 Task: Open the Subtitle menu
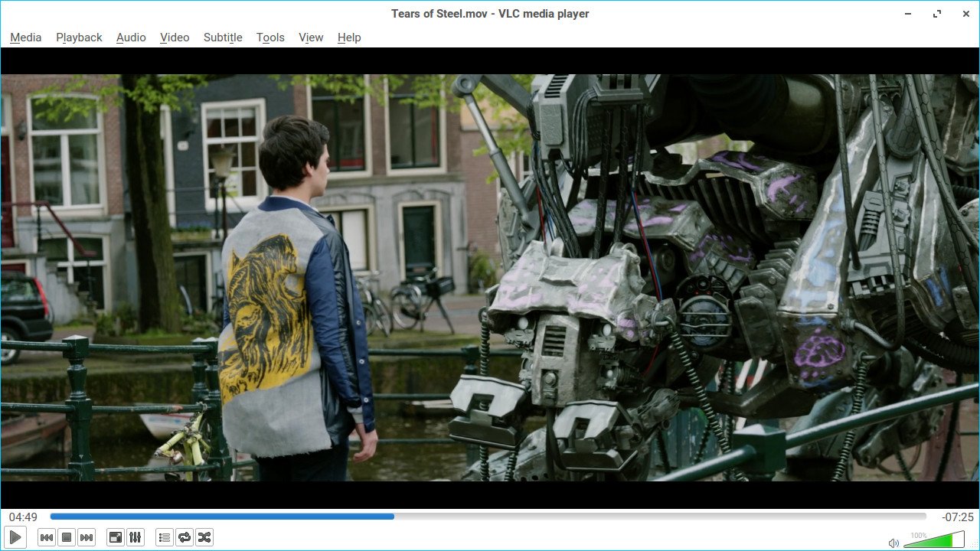pos(223,37)
